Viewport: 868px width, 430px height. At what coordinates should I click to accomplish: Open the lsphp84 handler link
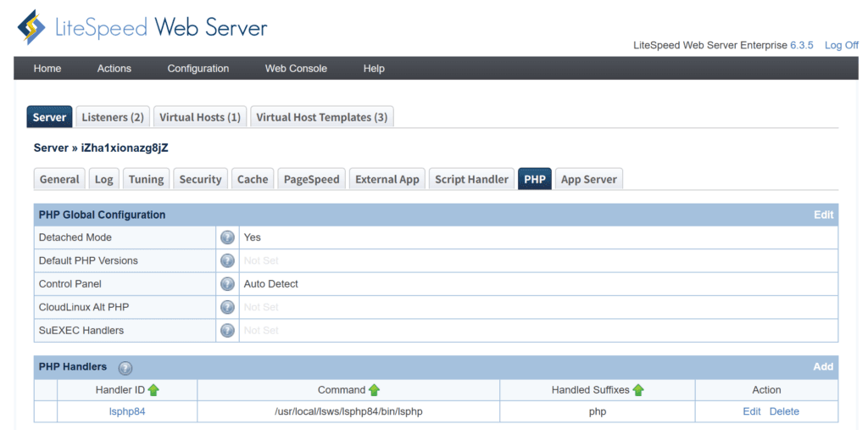(127, 411)
